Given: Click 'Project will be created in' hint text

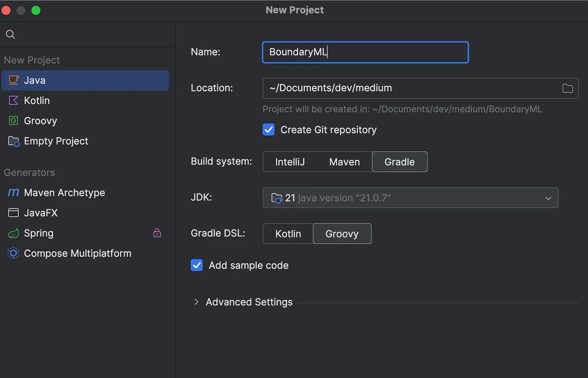Looking at the screenshot, I should click(x=402, y=109).
